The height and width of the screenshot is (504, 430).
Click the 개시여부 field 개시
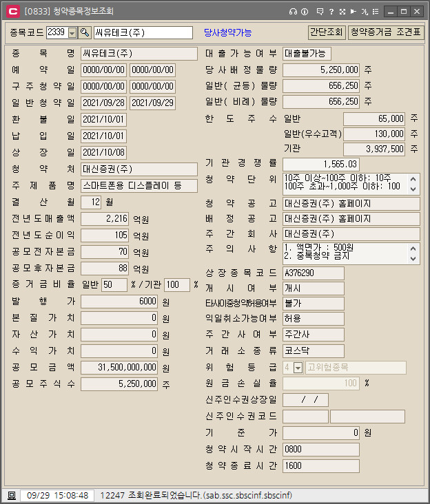click(314, 288)
